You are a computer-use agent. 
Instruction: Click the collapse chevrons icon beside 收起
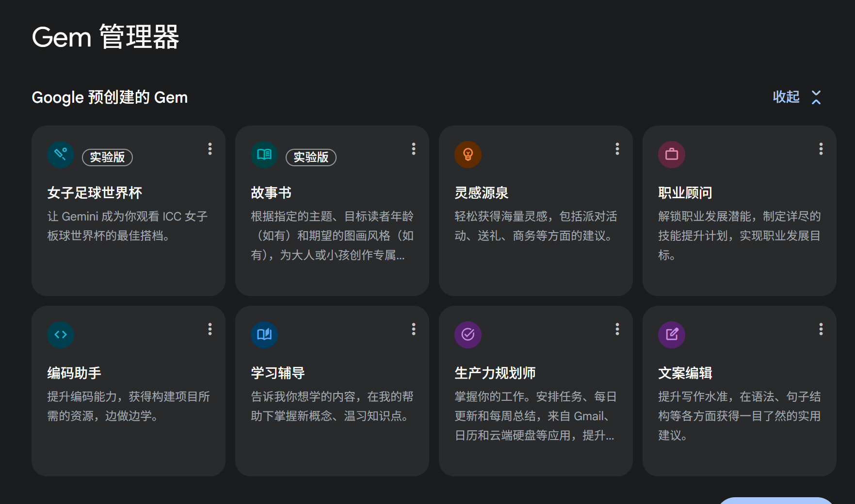tap(817, 97)
